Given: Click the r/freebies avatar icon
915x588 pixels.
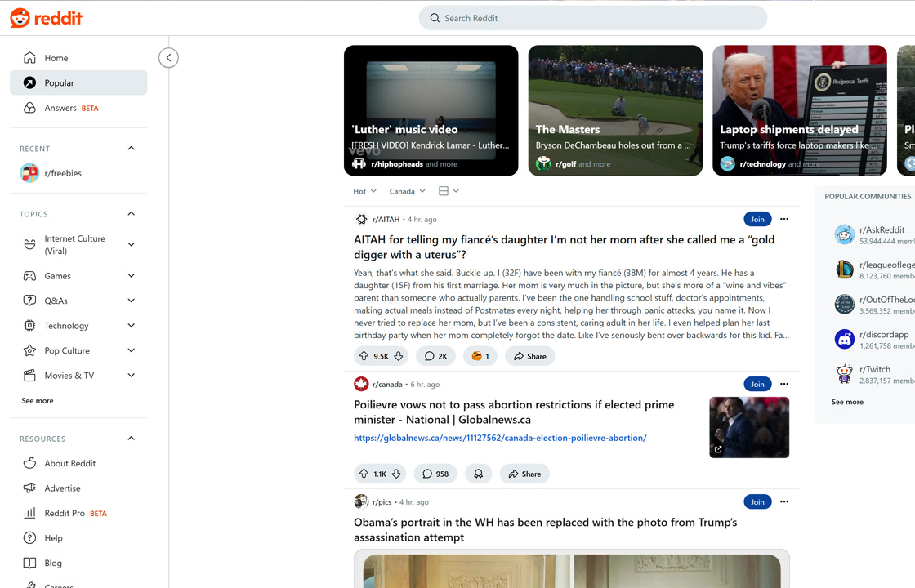Looking at the screenshot, I should point(29,173).
